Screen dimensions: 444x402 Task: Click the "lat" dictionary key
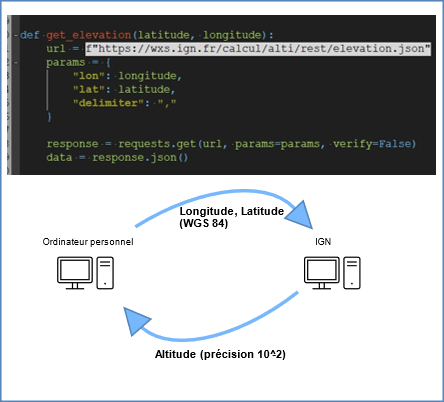coord(89,89)
